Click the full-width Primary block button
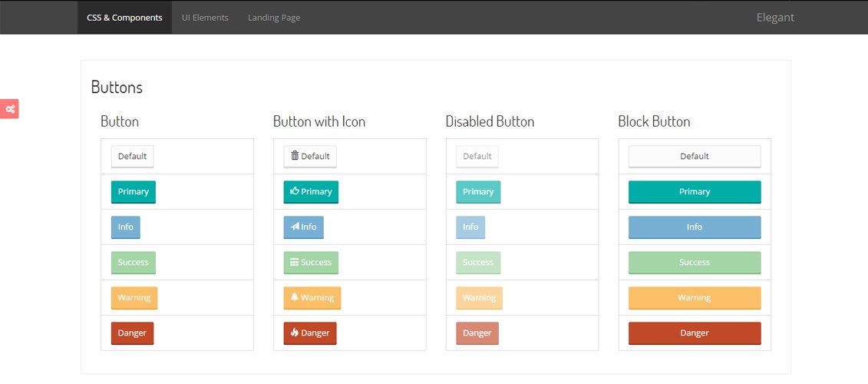 tap(695, 192)
